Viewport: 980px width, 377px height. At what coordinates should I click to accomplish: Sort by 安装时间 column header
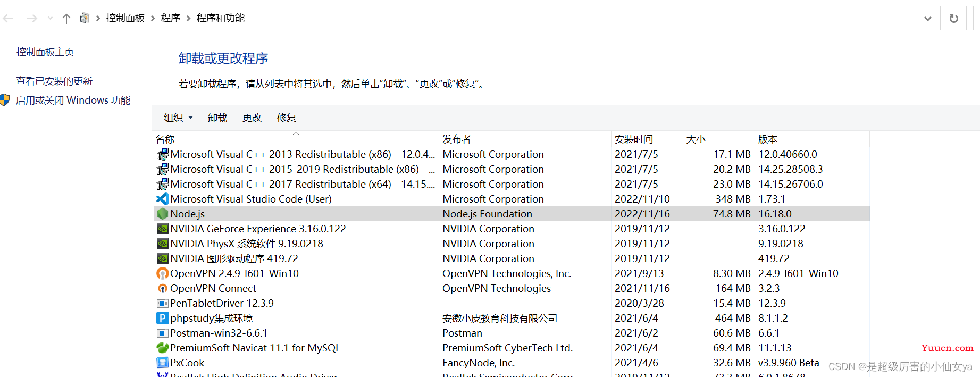click(634, 139)
